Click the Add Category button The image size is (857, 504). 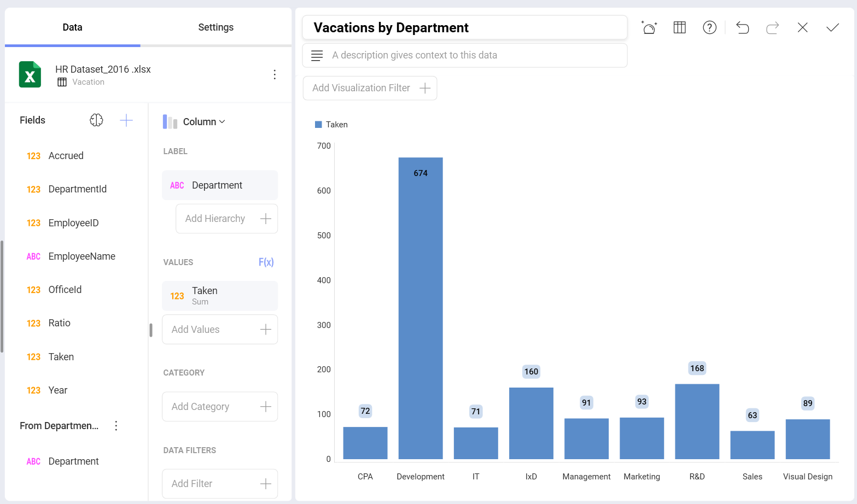(x=220, y=407)
